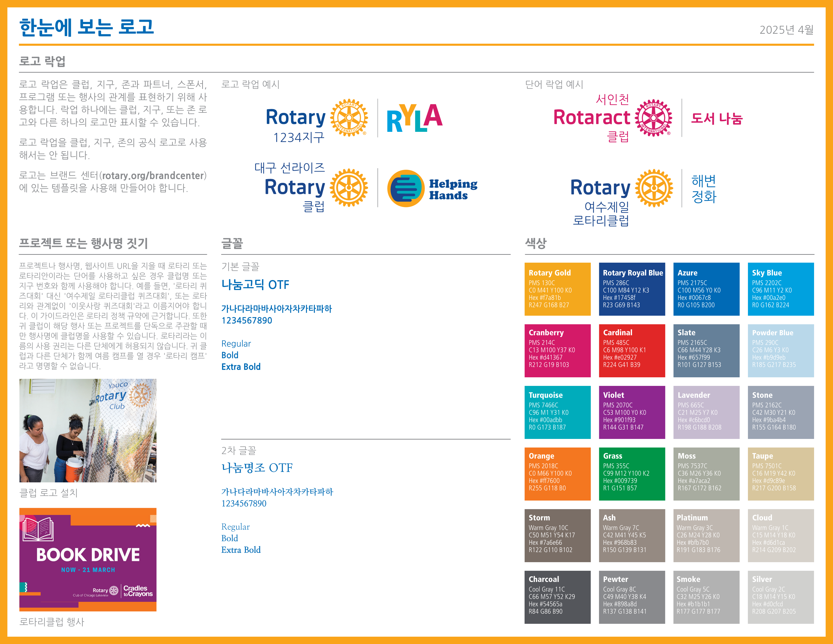Click Rotary wheel in 여수제일 로타리클럽 lockup
The height and width of the screenshot is (644, 833).
point(654,188)
